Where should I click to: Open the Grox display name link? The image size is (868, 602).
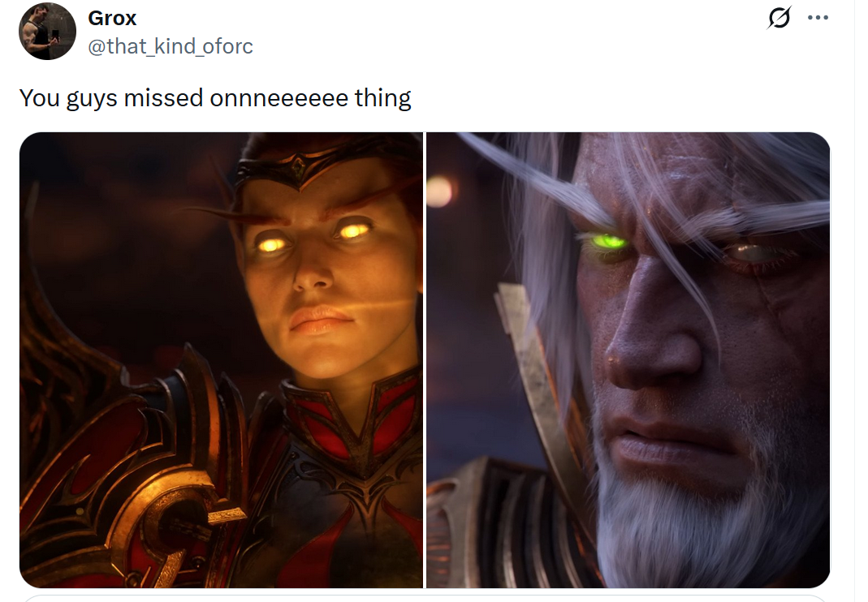pyautogui.click(x=112, y=19)
